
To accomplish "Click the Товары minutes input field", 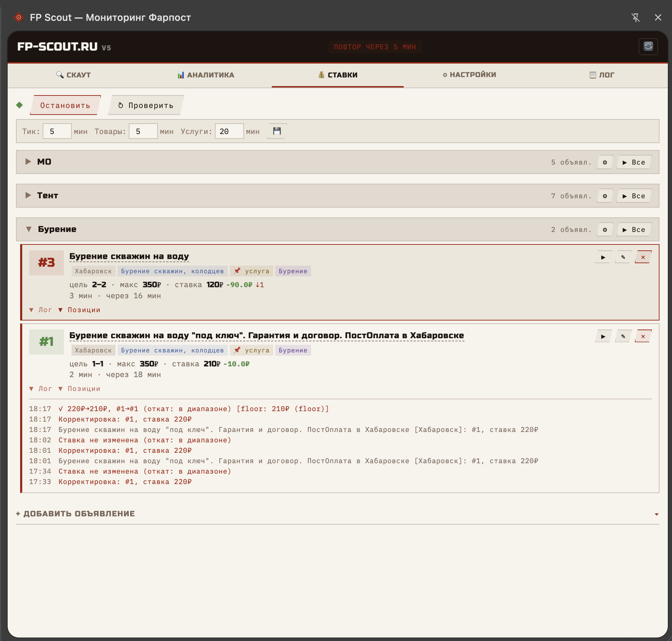I will click(143, 131).
